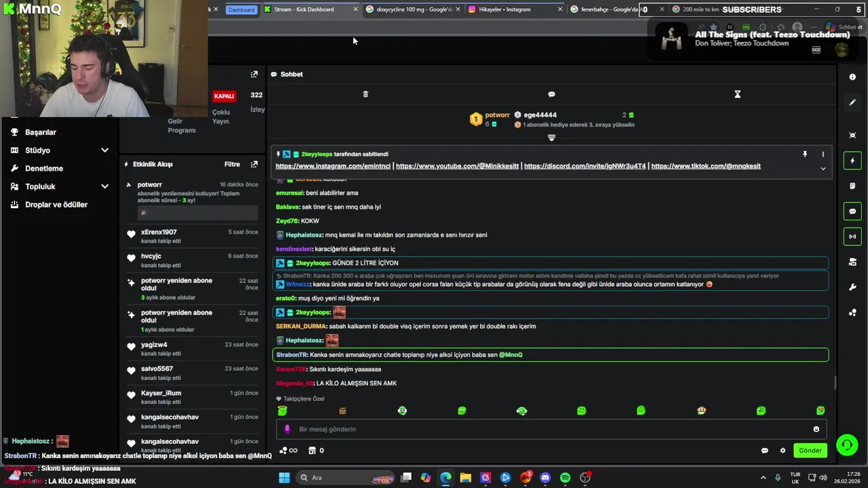Select Gelir Programı label

pyautogui.click(x=182, y=125)
